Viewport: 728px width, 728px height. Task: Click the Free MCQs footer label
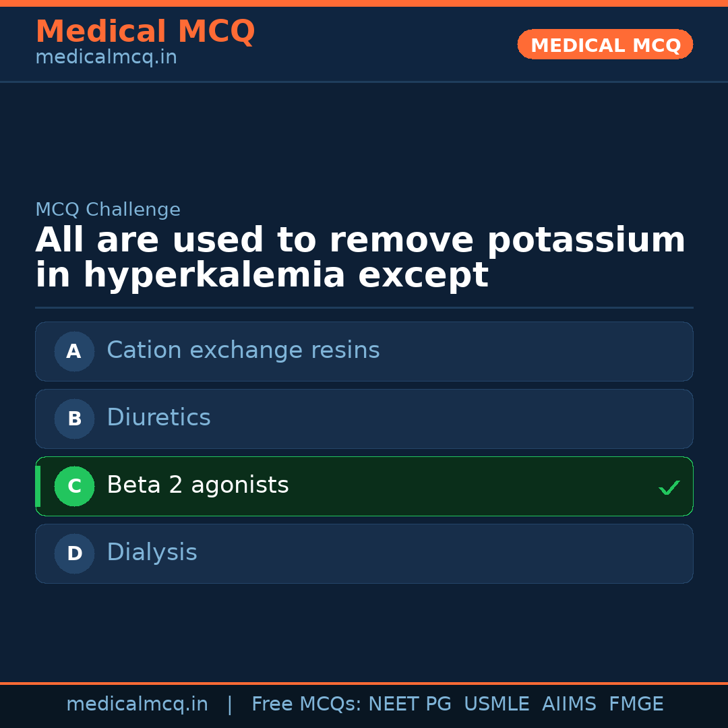click(307, 704)
